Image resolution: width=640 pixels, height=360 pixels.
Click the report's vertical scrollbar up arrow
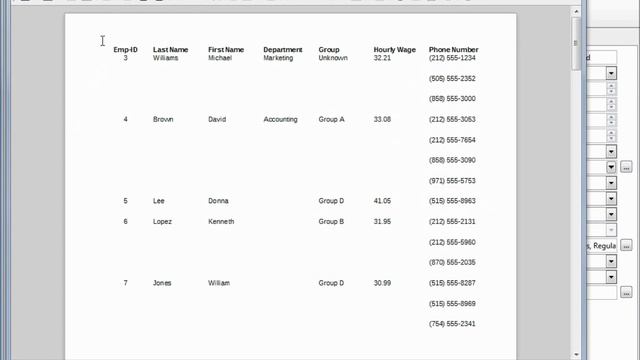point(576,11)
